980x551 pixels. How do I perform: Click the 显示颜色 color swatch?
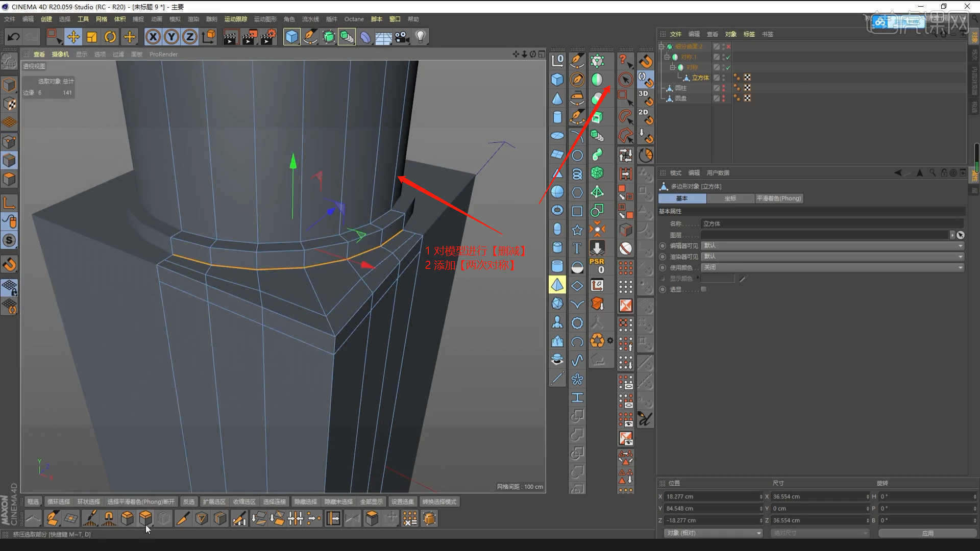(x=718, y=279)
